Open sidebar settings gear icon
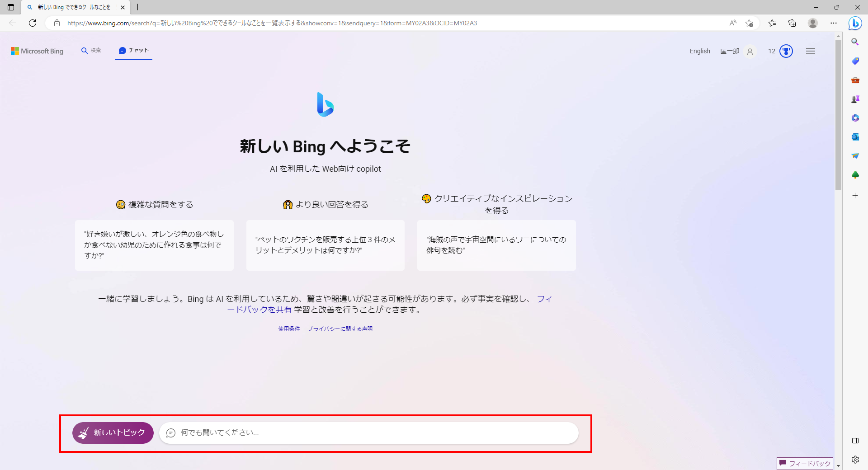This screenshot has width=868, height=470. coord(855,460)
